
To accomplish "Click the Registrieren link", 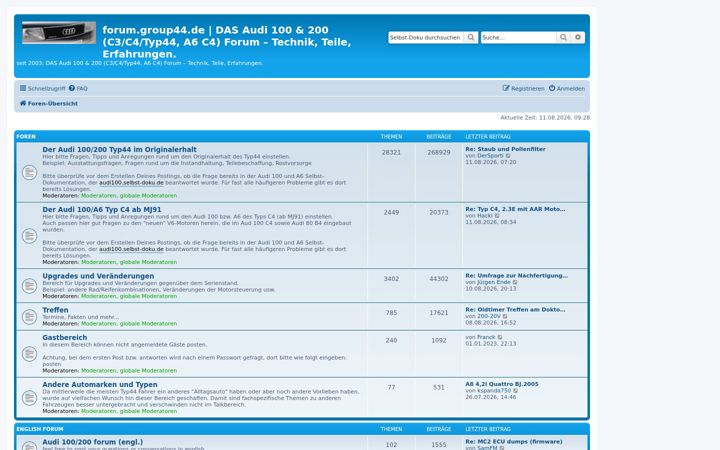I will 523,88.
